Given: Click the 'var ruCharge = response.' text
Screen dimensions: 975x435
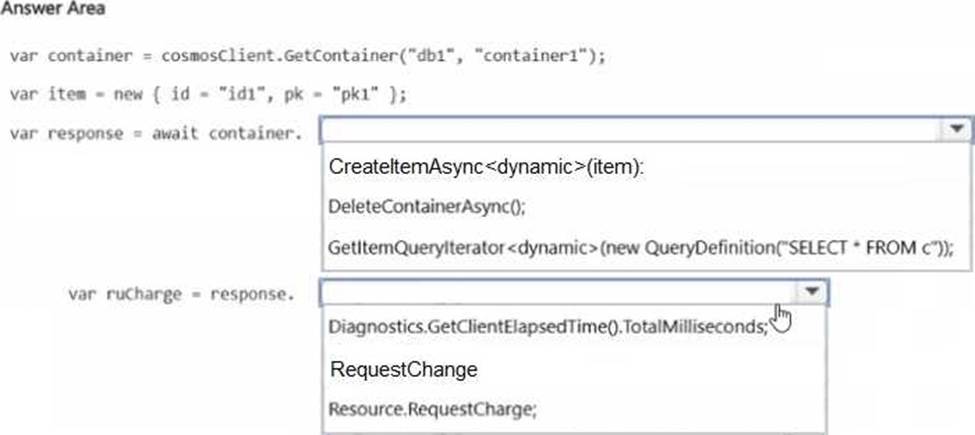Looking at the screenshot, I should click(x=181, y=293).
